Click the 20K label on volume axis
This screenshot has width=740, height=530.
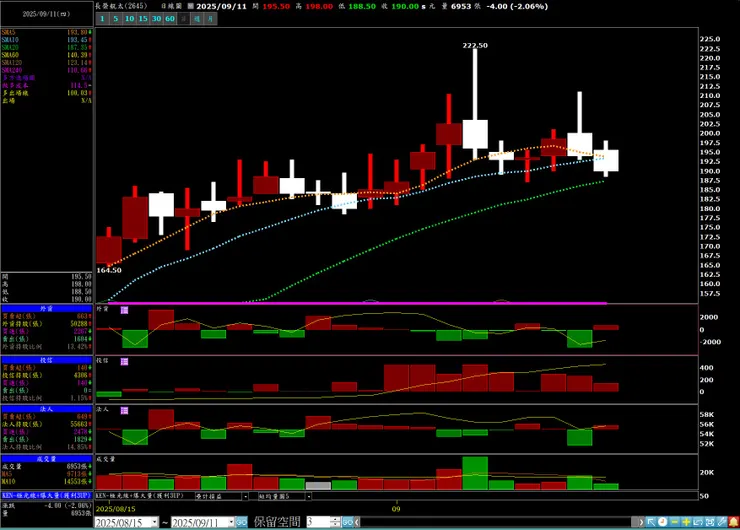pyautogui.click(x=706, y=472)
